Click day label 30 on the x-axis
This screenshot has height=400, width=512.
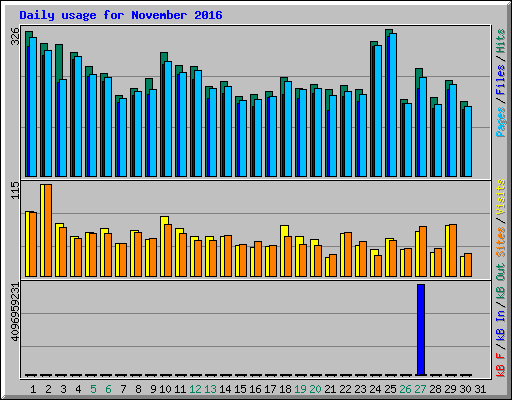click(465, 389)
